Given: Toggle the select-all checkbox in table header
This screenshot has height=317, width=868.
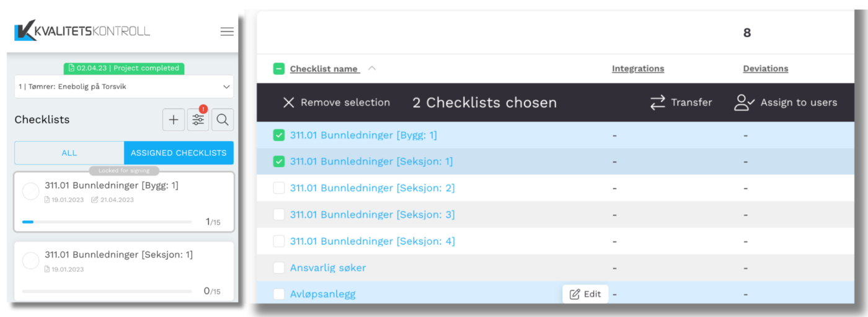Looking at the screenshot, I should pyautogui.click(x=279, y=69).
